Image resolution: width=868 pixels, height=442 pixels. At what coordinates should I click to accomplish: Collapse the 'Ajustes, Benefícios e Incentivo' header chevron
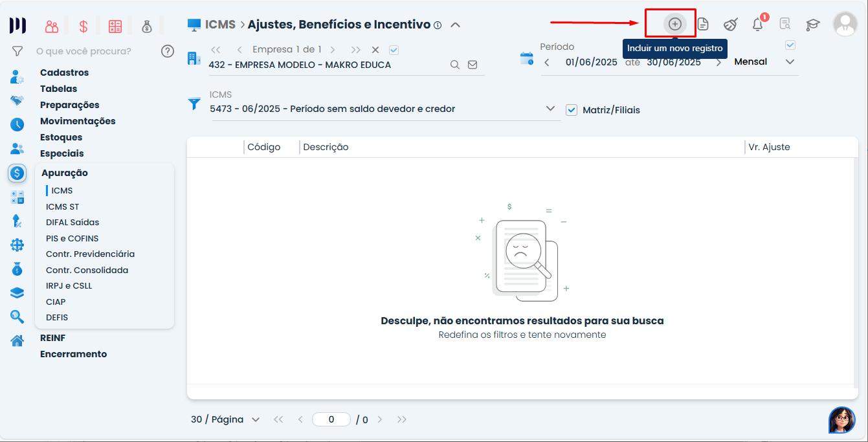(455, 24)
